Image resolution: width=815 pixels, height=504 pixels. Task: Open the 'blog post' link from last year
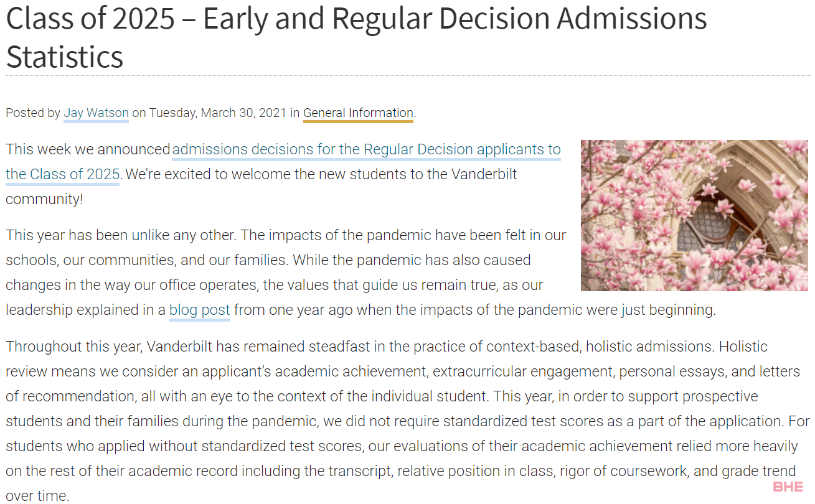pos(200,310)
